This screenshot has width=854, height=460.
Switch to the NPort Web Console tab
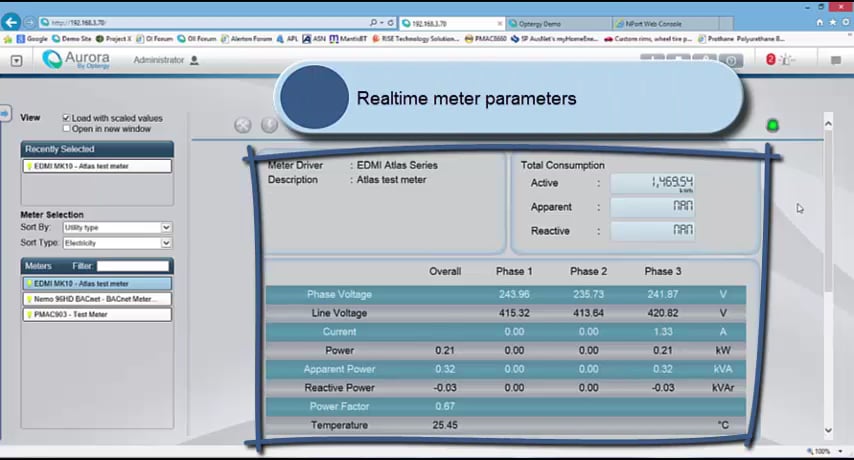(665, 23)
